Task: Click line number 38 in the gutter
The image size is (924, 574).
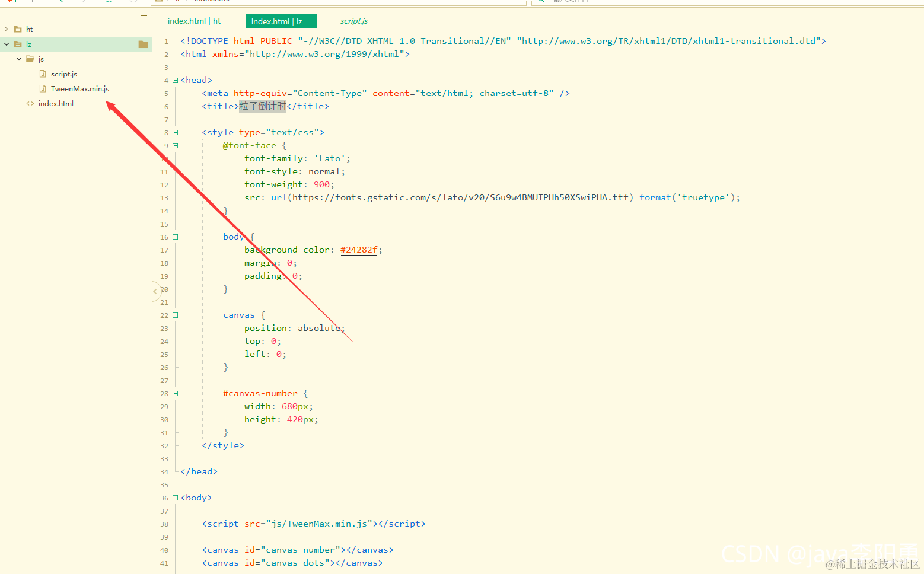Action: 164,524
